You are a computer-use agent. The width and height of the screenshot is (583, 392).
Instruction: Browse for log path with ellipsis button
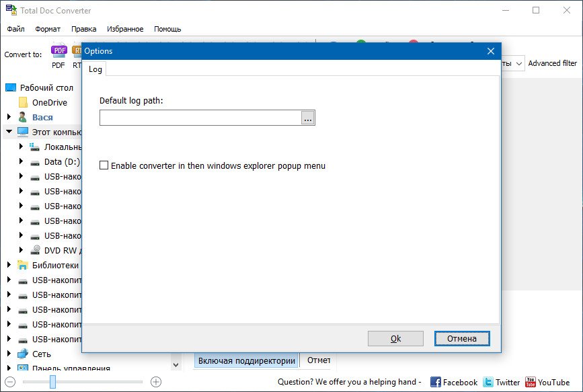(307, 118)
